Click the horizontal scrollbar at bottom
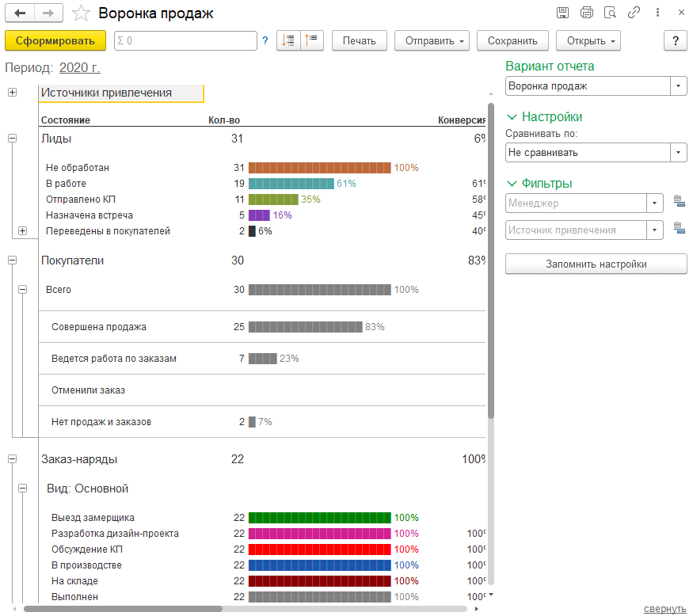The image size is (693, 616). (123, 609)
